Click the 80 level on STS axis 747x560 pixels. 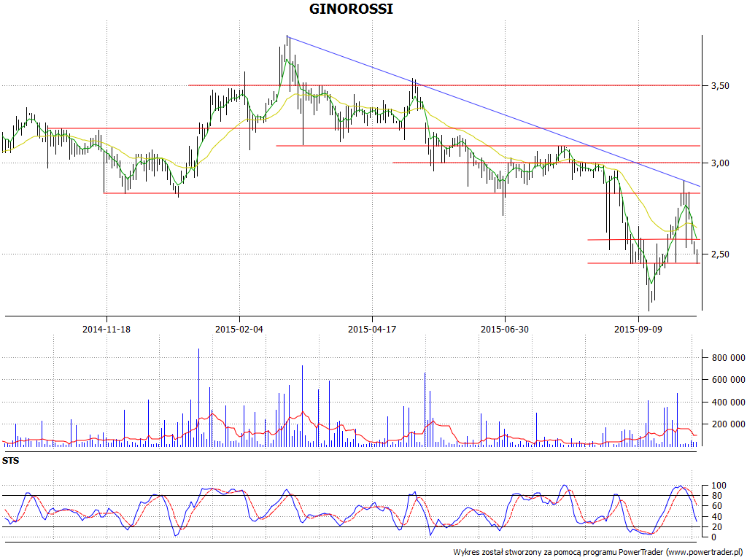(x=719, y=496)
